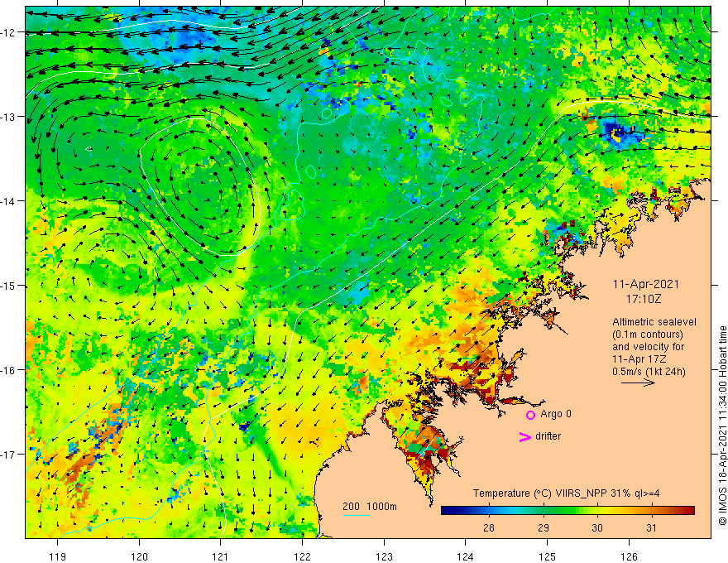Viewport: 728px width, 563px height.
Task: Click the '-12' latitude axis label
Action: point(9,32)
